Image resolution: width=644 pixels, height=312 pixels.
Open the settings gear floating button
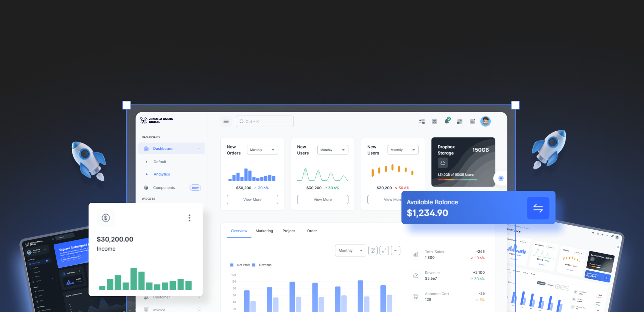[x=501, y=178]
